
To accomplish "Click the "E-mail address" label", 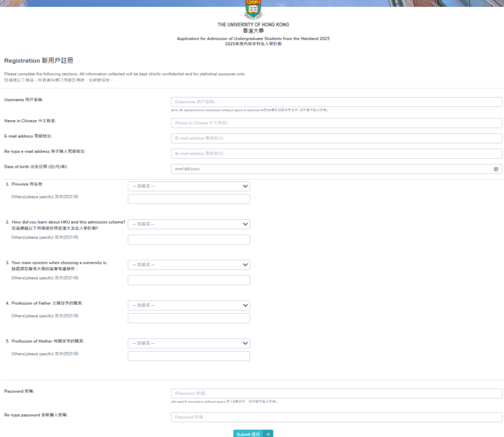I will (28, 136).
